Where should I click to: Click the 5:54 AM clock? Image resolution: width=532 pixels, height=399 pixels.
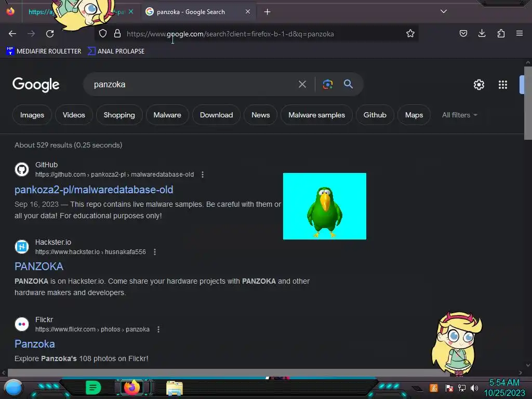tap(504, 383)
